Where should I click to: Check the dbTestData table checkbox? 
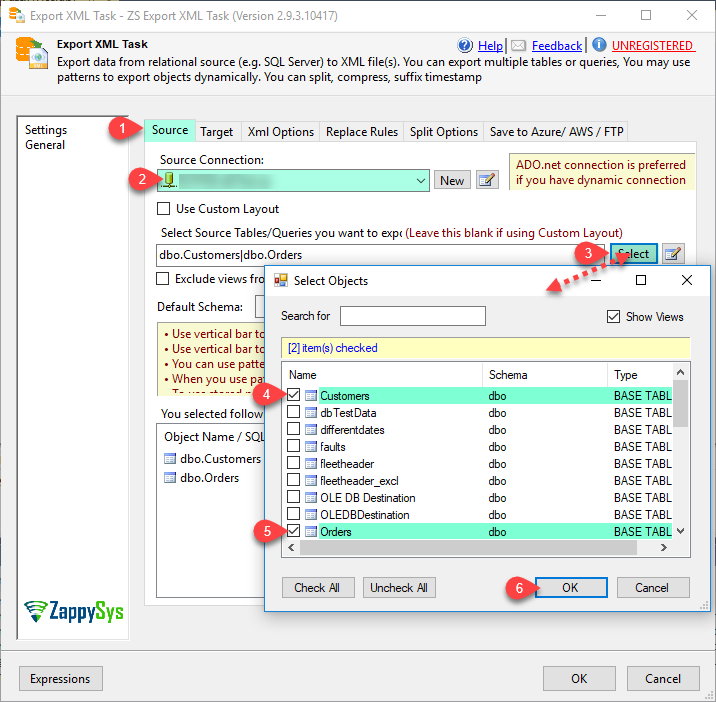pyautogui.click(x=294, y=412)
